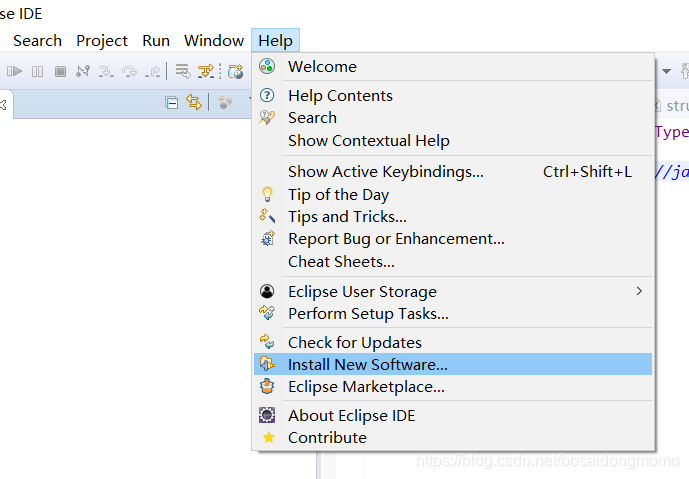Click the Open Web Browser globe icon
Image resolution: width=689 pixels, height=479 pixels.
click(x=236, y=71)
